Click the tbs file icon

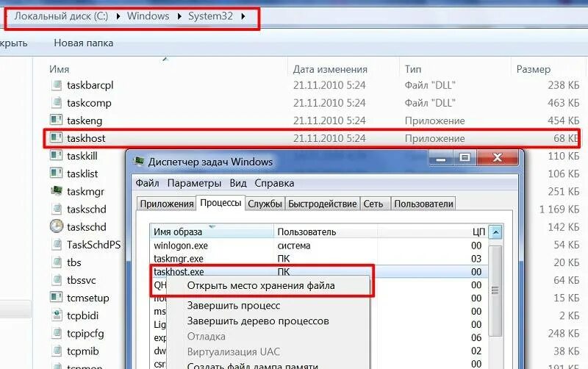tap(57, 262)
